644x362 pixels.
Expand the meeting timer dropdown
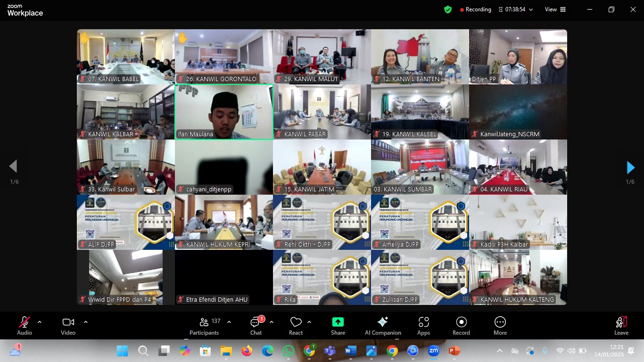531,9
